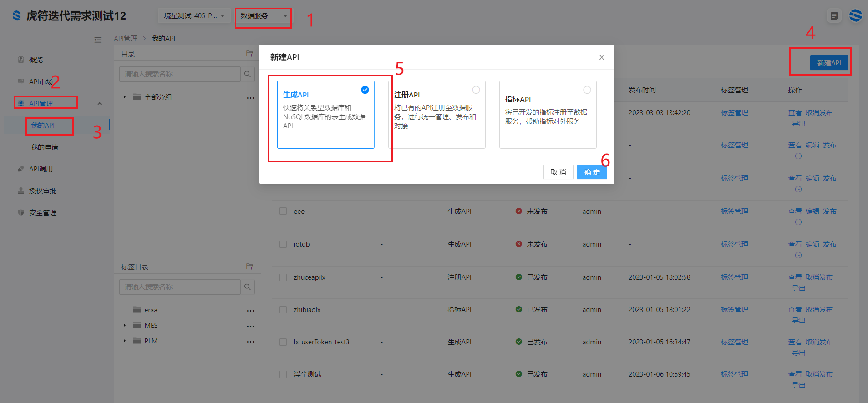
Task: Click the 确定 button in dialog
Action: (592, 172)
